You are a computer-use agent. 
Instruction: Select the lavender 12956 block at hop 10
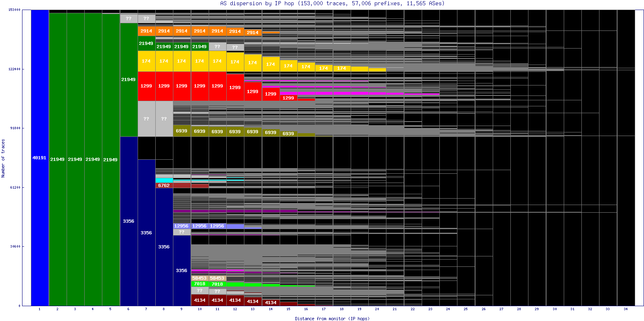199,226
